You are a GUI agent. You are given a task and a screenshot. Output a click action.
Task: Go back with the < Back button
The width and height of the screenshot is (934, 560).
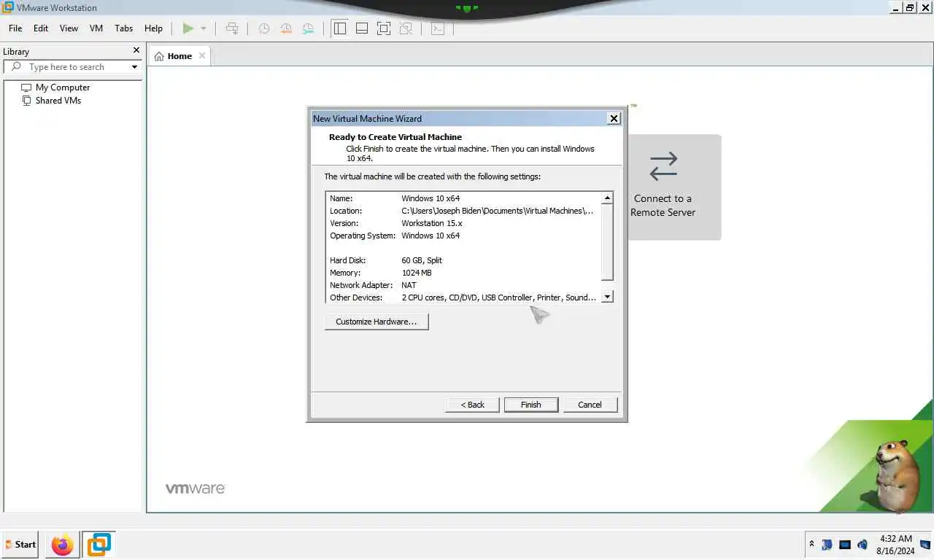[x=473, y=405]
